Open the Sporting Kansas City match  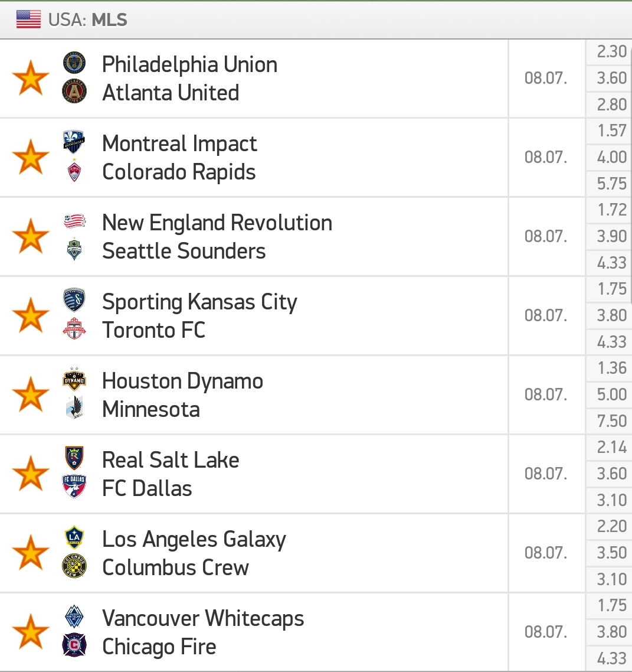(254, 316)
